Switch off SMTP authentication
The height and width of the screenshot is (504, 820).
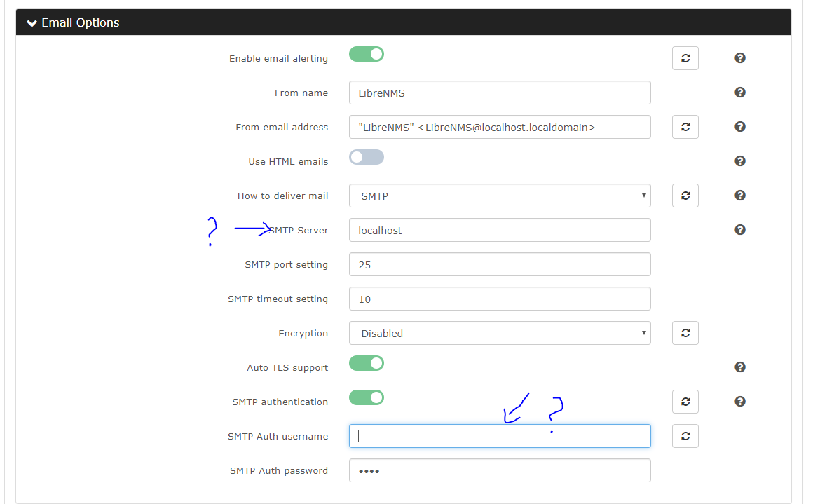coord(367,397)
